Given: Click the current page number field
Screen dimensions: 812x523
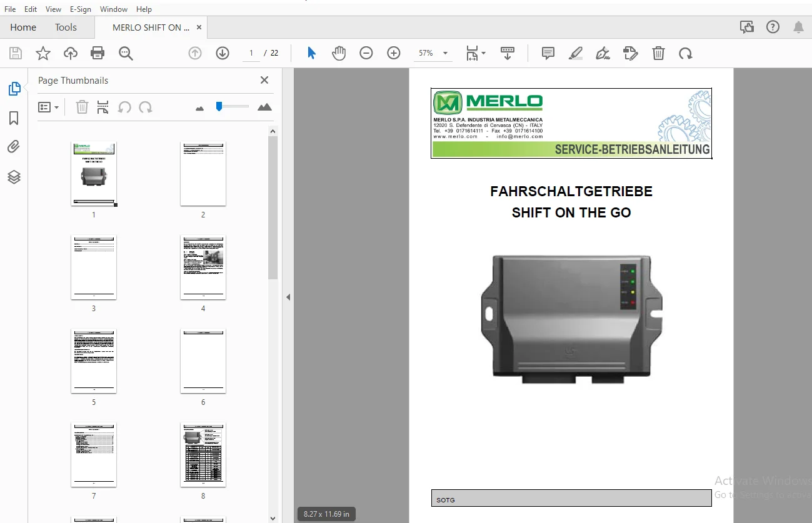Looking at the screenshot, I should (x=251, y=53).
